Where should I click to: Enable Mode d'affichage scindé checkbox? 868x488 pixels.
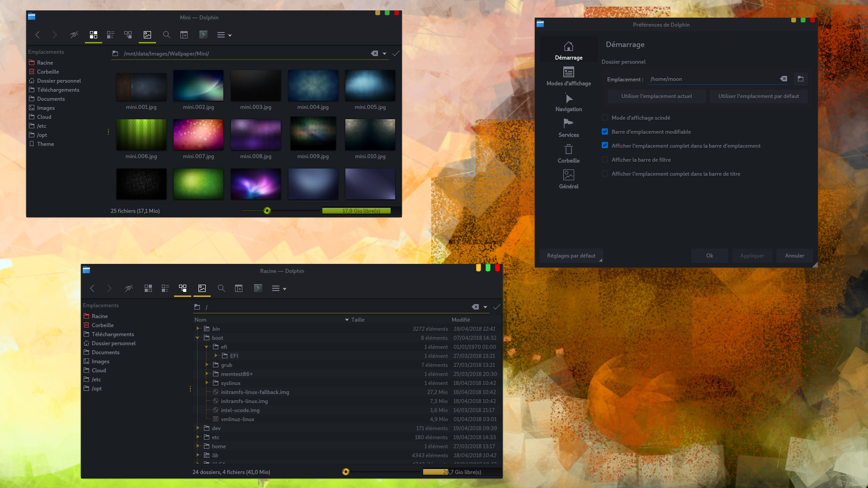pos(605,118)
